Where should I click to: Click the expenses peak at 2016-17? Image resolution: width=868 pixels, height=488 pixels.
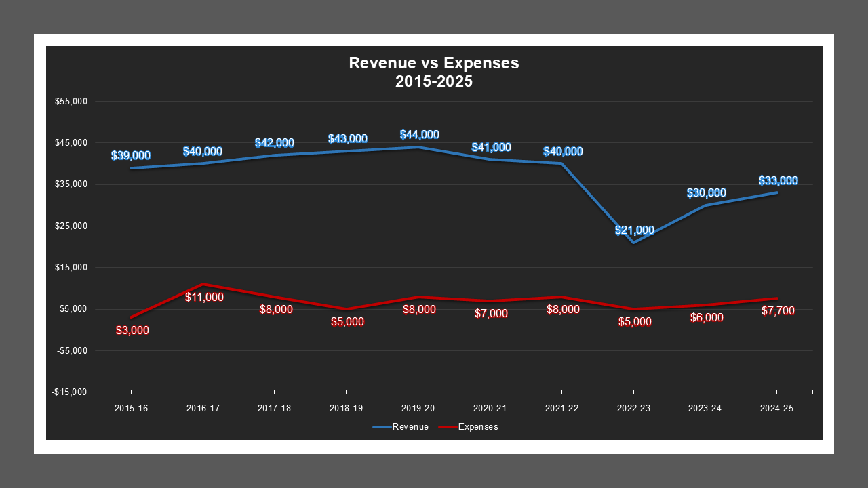click(202, 285)
